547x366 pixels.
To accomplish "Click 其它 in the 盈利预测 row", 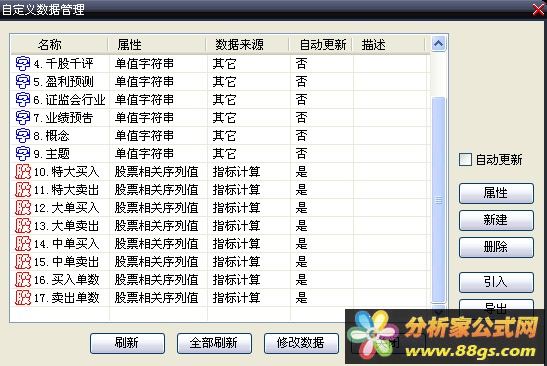I will [x=224, y=82].
